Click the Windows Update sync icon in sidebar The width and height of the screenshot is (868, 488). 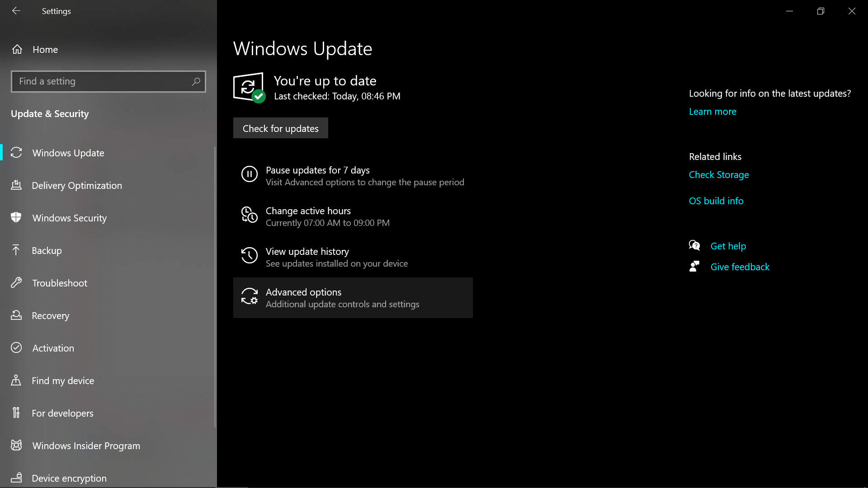point(16,153)
